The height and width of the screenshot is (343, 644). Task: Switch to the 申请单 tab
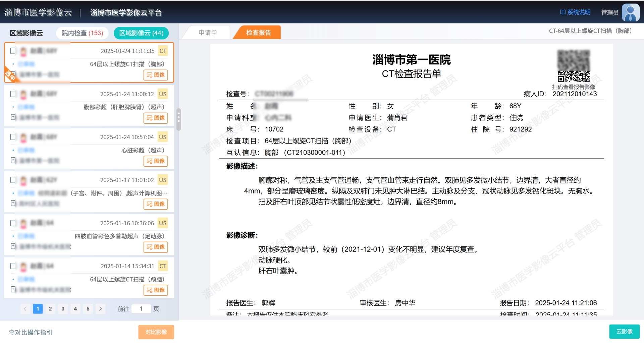[208, 33]
